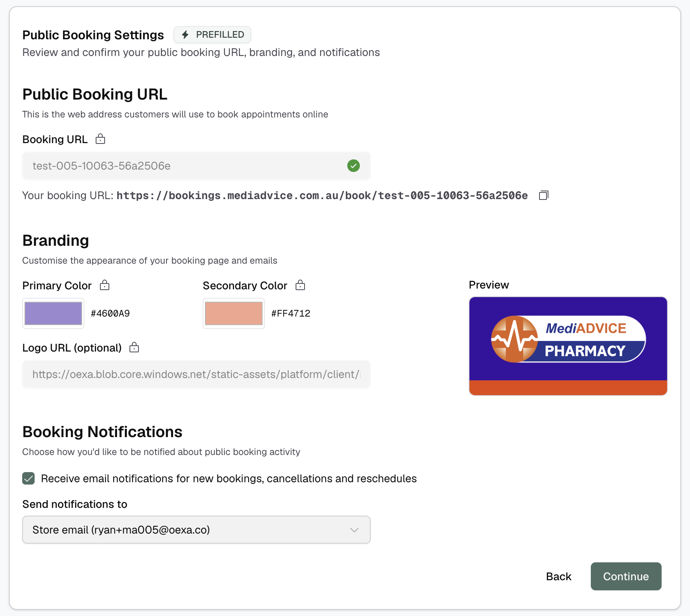The height and width of the screenshot is (616, 690).
Task: Click the Logo URL input field
Action: [x=196, y=374]
